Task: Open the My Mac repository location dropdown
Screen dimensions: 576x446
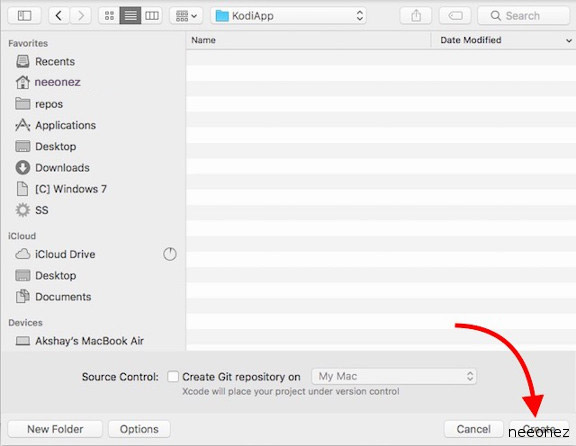Action: [394, 376]
